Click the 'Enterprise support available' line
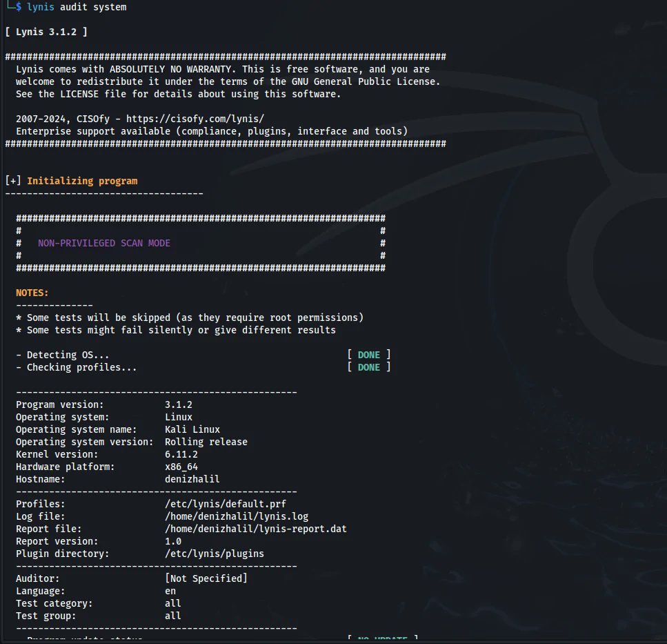This screenshot has width=667, height=644. point(212,131)
